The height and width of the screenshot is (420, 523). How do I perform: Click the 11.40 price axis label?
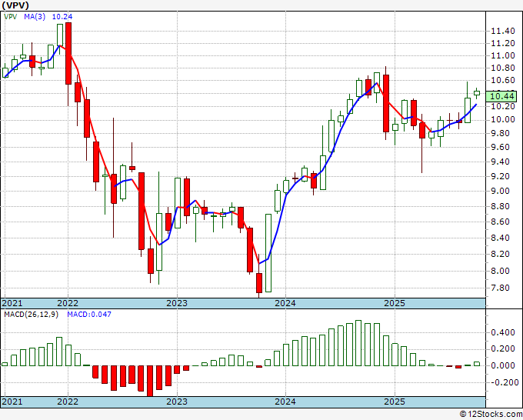pos(503,32)
